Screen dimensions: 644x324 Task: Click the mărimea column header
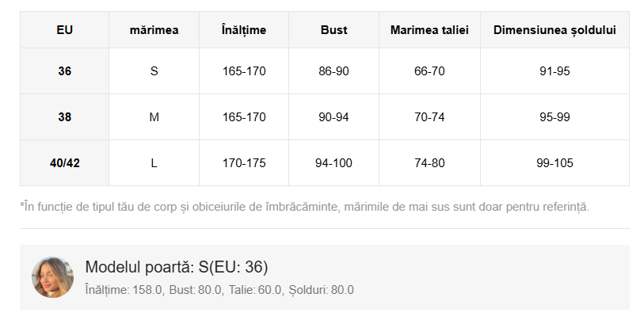154,30
